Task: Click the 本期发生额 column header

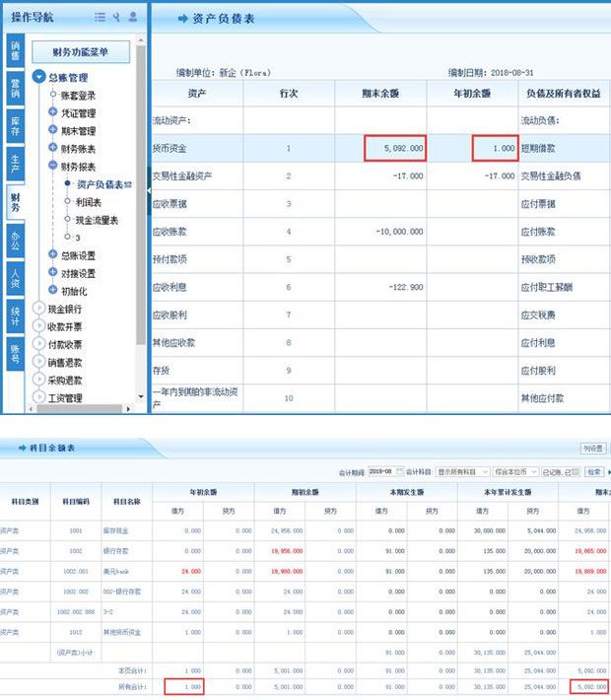Action: coord(407,492)
